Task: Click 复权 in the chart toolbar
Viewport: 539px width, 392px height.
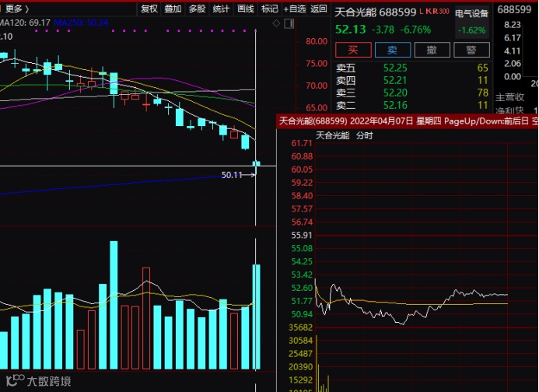Action: 149,9
